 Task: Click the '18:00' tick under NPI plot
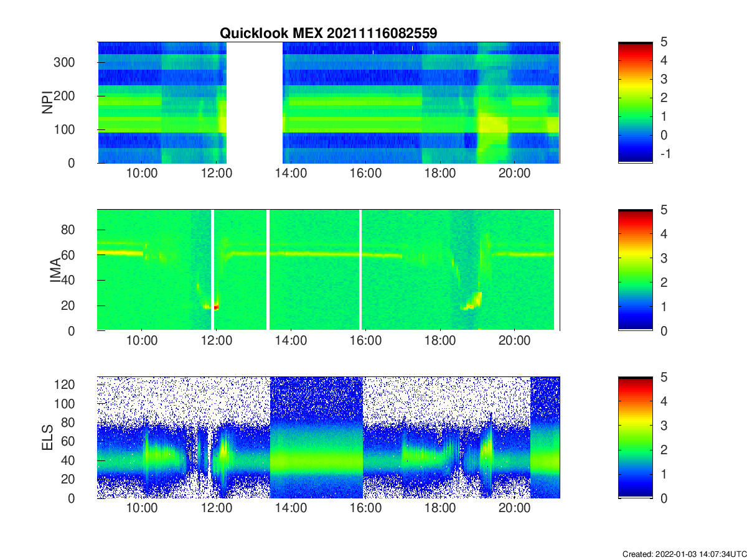pyautogui.click(x=440, y=174)
